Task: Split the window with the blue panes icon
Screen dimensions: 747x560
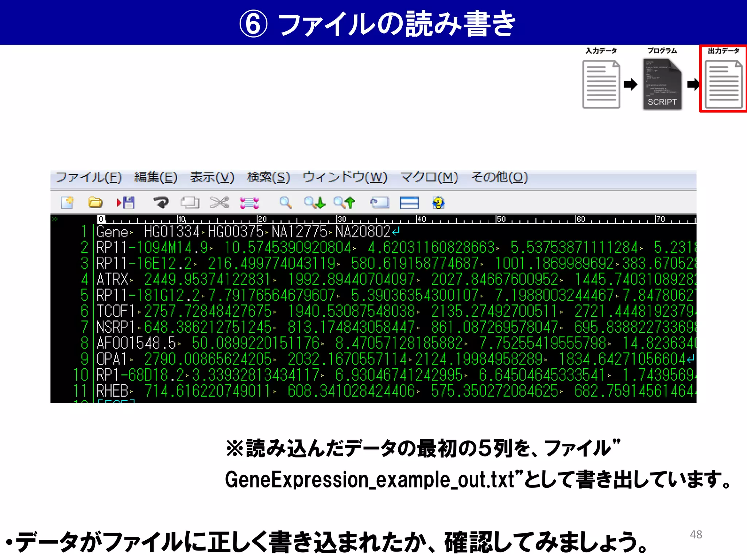Action: pos(409,202)
